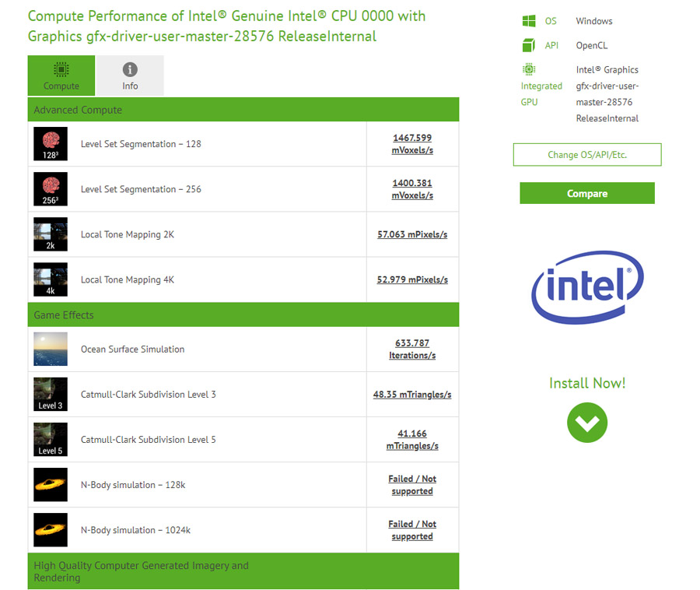
Task: Click the Level Set Segmentation – 128 label
Action: point(141,144)
